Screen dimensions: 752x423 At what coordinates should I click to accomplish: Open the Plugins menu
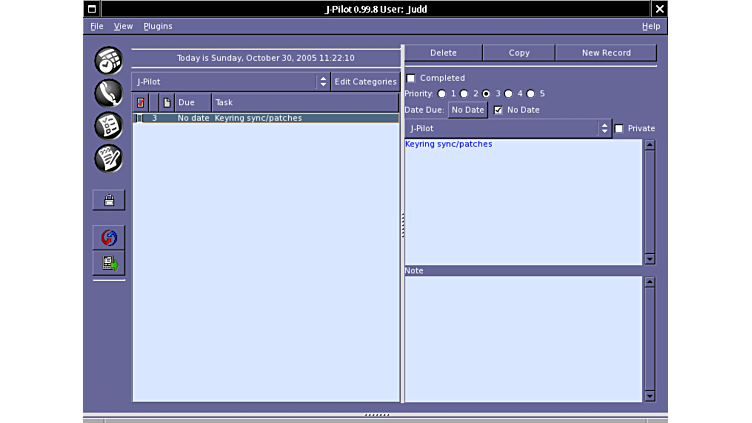tap(158, 26)
